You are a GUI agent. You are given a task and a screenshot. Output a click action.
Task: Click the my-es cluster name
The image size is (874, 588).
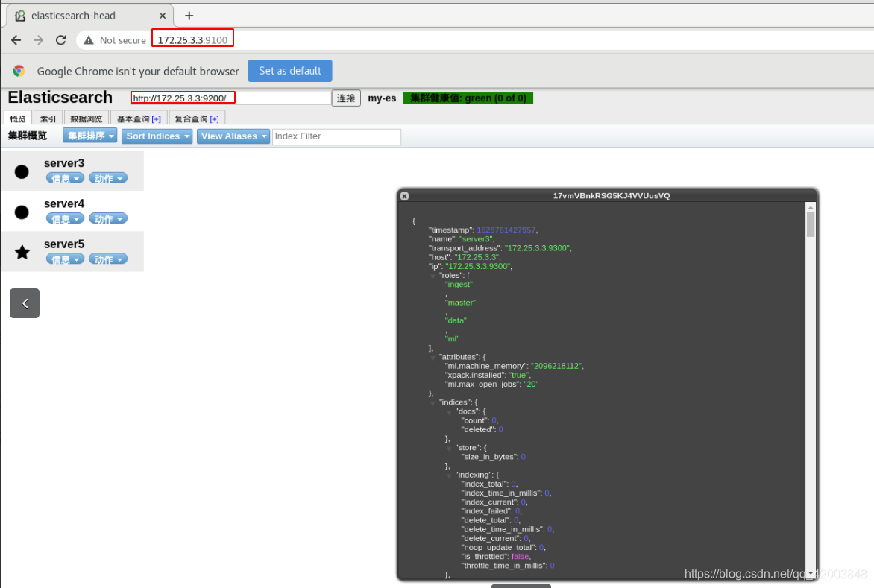(x=382, y=98)
